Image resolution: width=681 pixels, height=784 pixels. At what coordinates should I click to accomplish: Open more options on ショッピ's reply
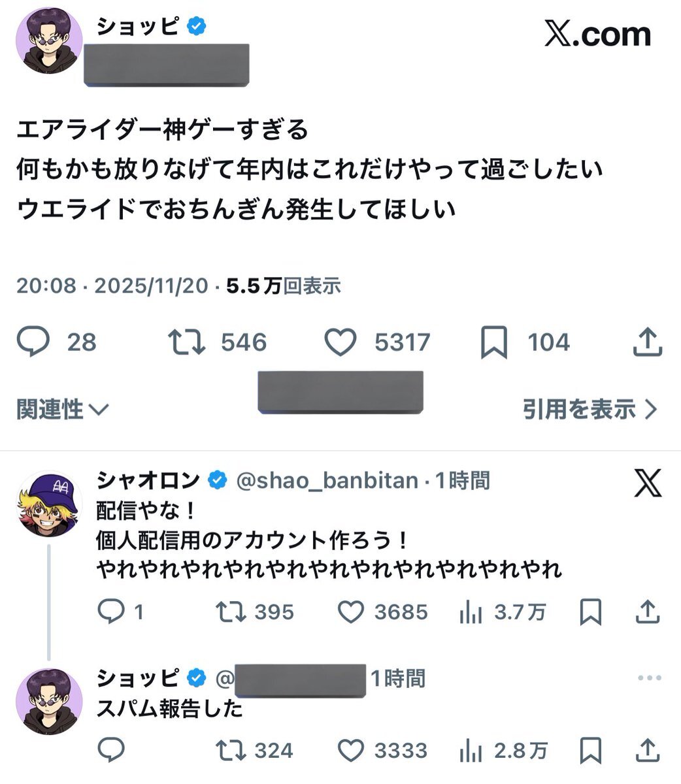[649, 678]
